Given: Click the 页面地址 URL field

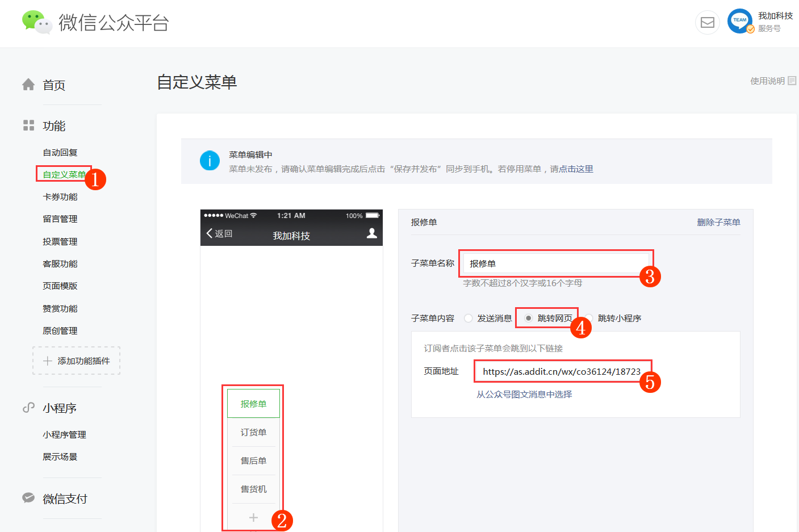Looking at the screenshot, I should 561,372.
